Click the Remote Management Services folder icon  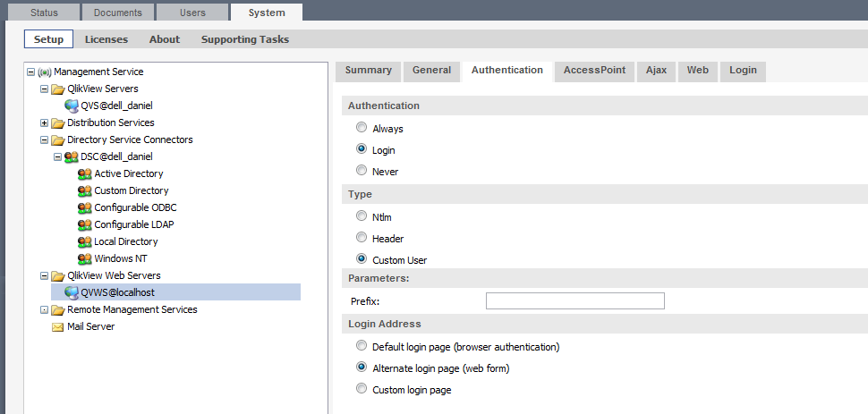(x=58, y=310)
